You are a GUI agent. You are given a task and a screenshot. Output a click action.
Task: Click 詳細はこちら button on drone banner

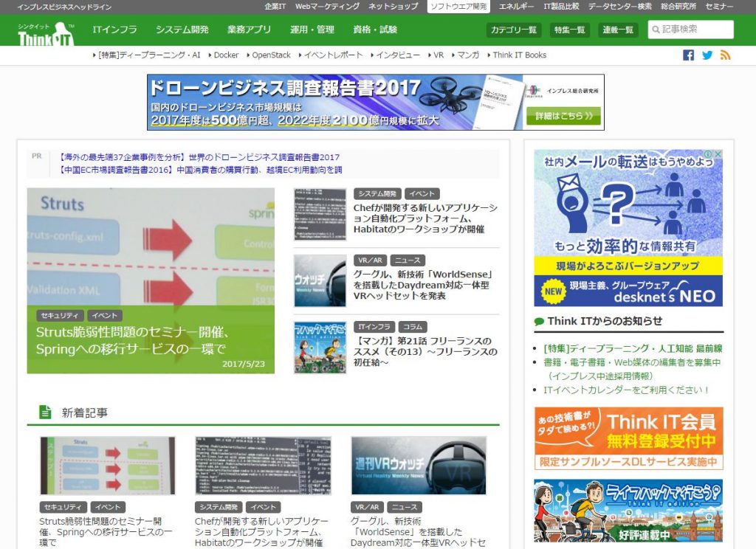click(x=563, y=116)
